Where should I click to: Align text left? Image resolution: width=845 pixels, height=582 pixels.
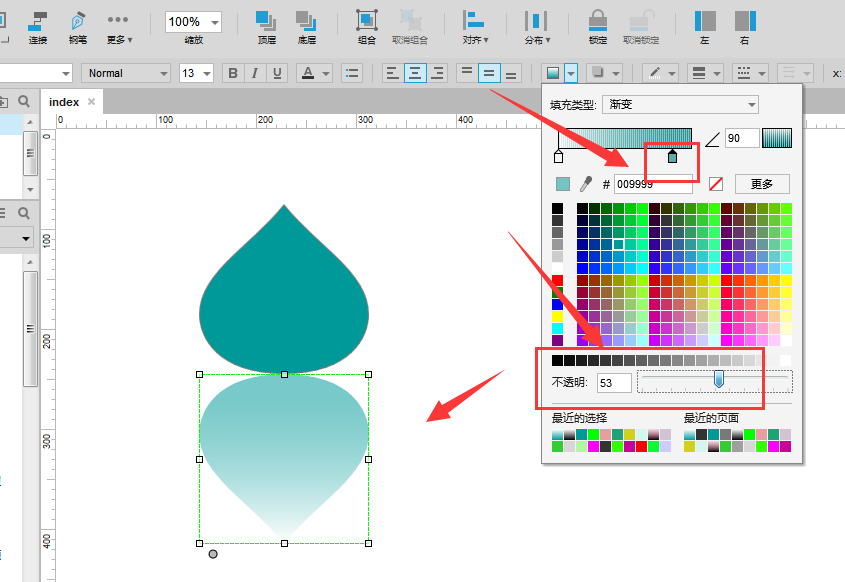(393, 73)
